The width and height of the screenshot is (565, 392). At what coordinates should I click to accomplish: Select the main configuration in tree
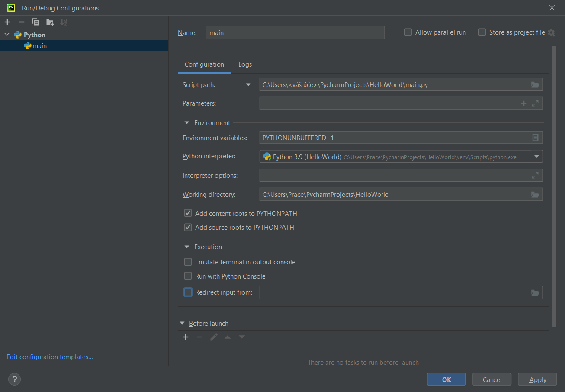(x=84, y=45)
